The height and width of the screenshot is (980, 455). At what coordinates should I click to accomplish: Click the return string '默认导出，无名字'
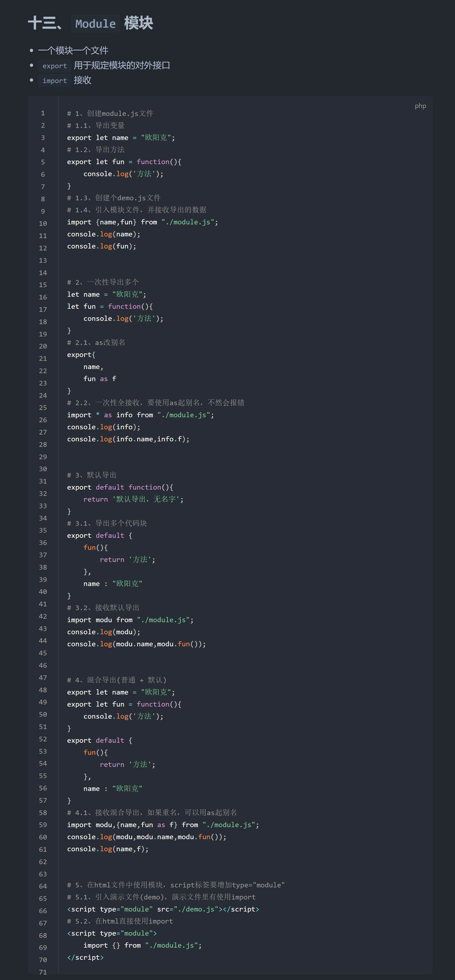[x=146, y=499]
